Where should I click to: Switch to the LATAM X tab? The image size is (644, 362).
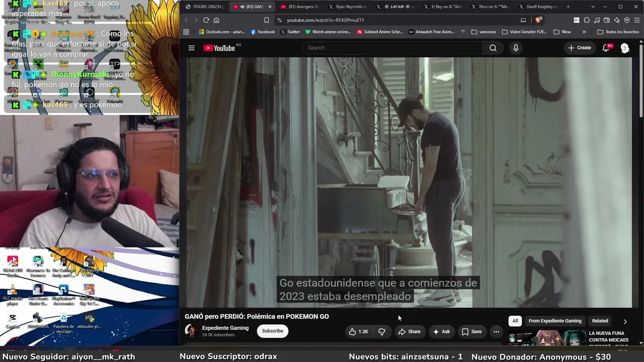click(x=395, y=7)
